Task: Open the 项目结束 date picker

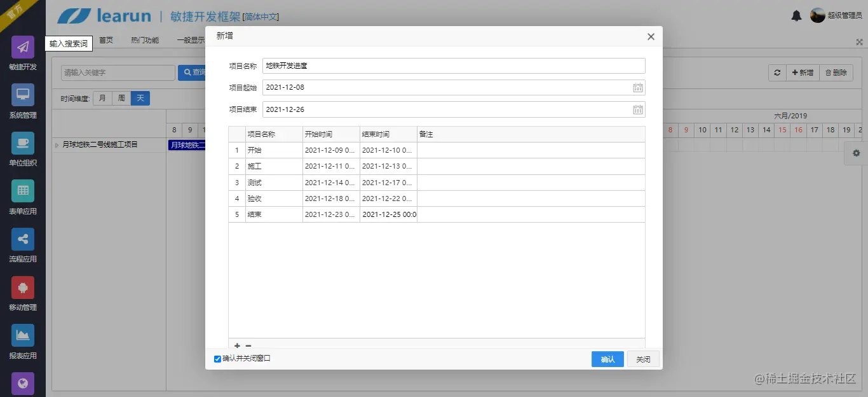Action: (638, 109)
